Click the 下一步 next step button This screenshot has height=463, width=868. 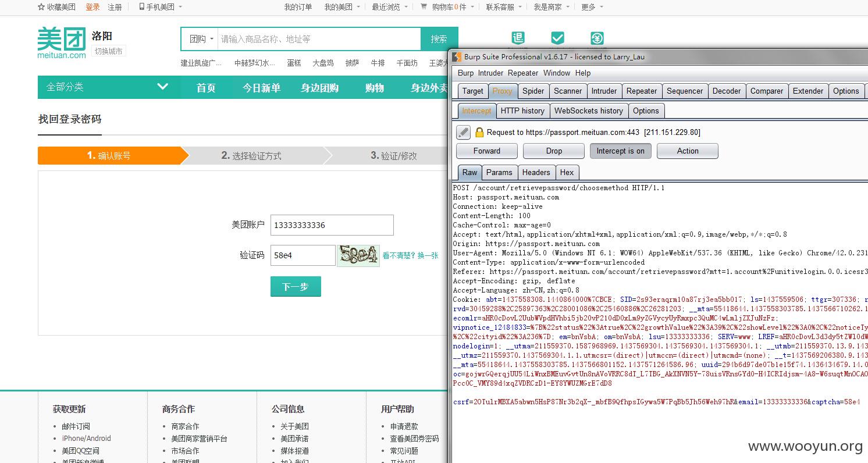296,286
